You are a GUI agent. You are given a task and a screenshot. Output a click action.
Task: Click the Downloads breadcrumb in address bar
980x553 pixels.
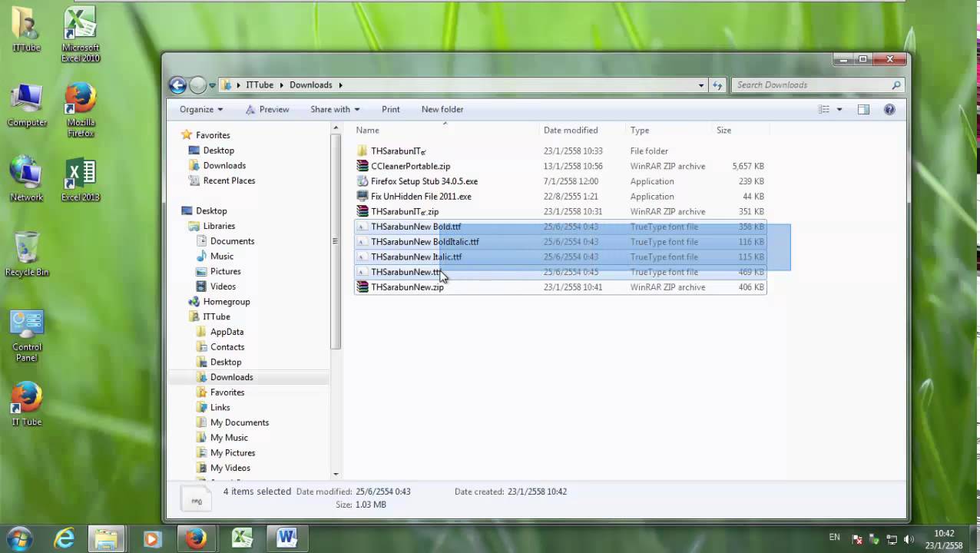[x=311, y=85]
